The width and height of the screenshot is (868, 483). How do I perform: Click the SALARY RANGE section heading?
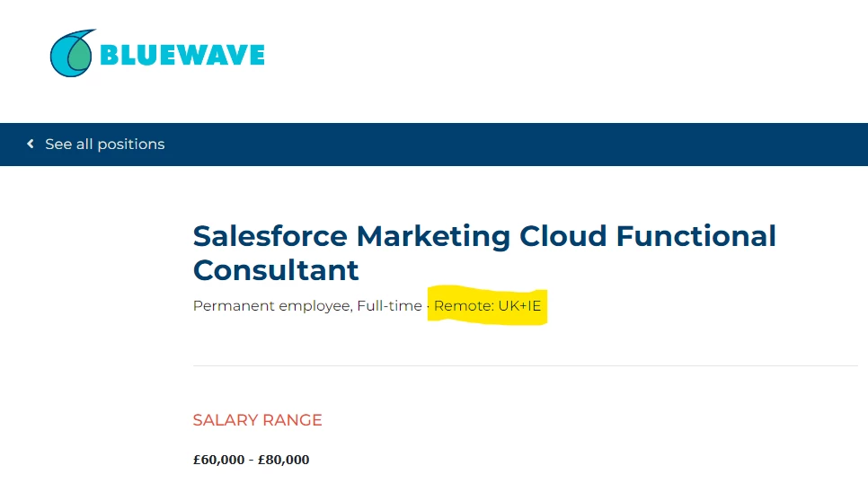pos(257,420)
